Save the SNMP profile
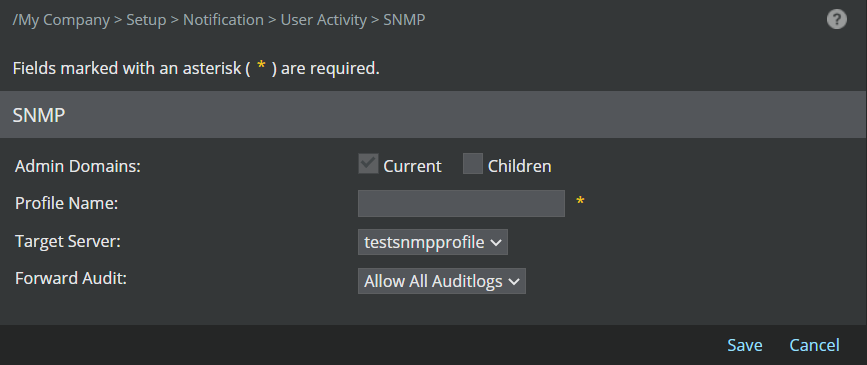 pos(744,345)
